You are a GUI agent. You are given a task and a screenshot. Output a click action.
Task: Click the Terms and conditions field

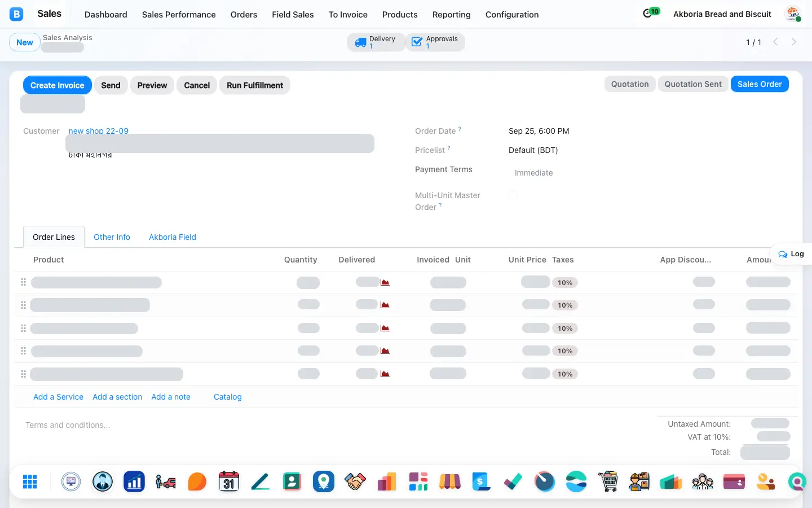pos(68,425)
